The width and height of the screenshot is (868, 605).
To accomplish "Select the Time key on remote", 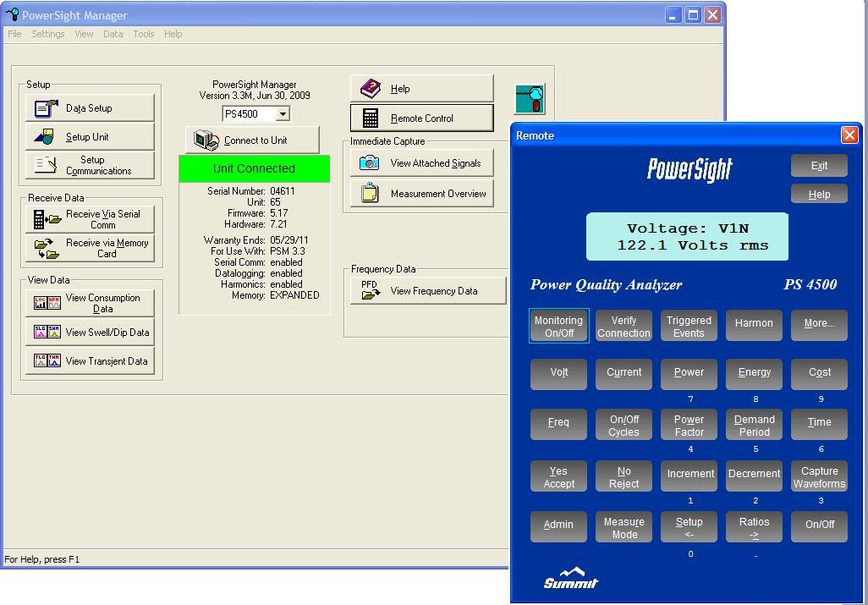I will click(x=819, y=425).
